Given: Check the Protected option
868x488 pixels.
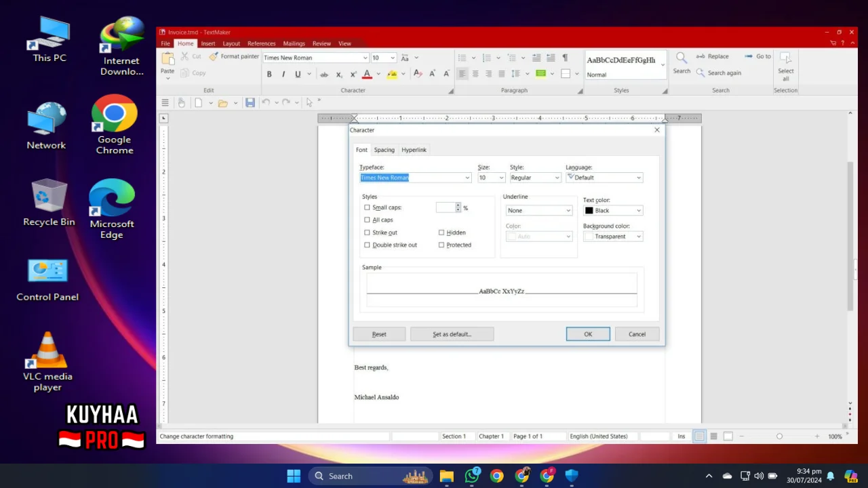Looking at the screenshot, I should [x=441, y=245].
